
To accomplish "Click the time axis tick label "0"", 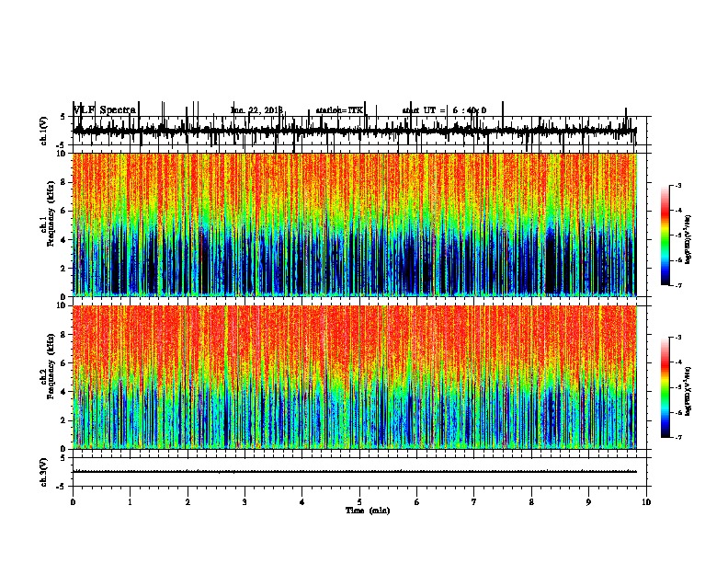I will [73, 502].
